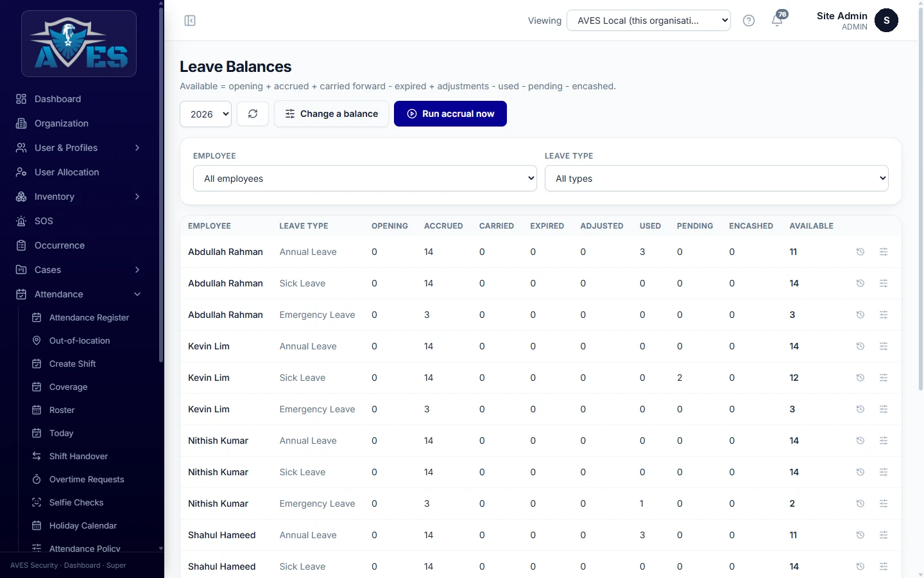Open Holiday Calendar submenu item
924x578 pixels.
pyautogui.click(x=87, y=525)
